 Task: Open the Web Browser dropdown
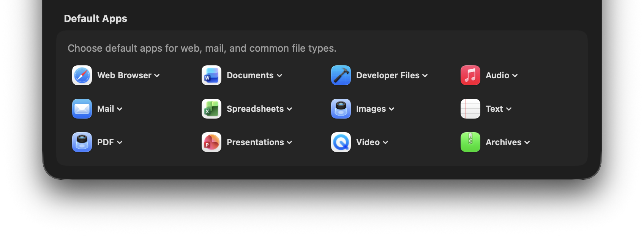pyautogui.click(x=128, y=75)
